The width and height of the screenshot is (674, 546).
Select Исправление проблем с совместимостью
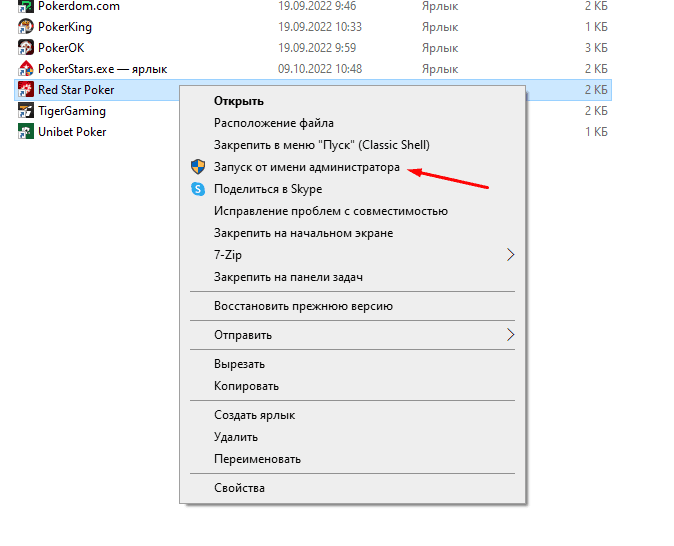point(331,211)
